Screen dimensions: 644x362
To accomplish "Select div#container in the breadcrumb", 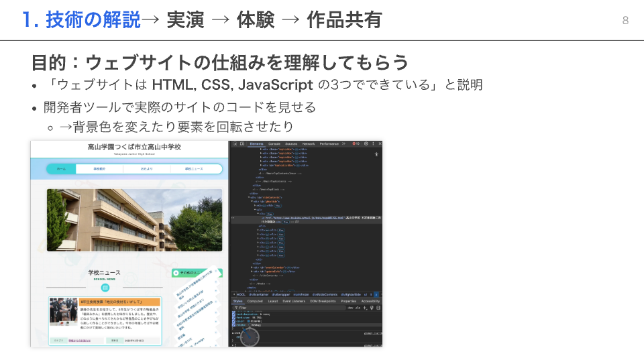I will coord(259,294).
